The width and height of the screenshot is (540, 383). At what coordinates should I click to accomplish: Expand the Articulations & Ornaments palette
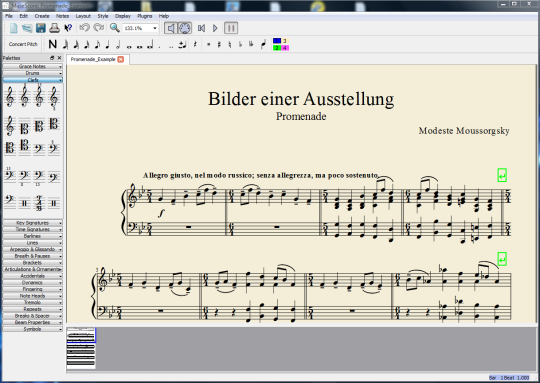click(x=33, y=269)
